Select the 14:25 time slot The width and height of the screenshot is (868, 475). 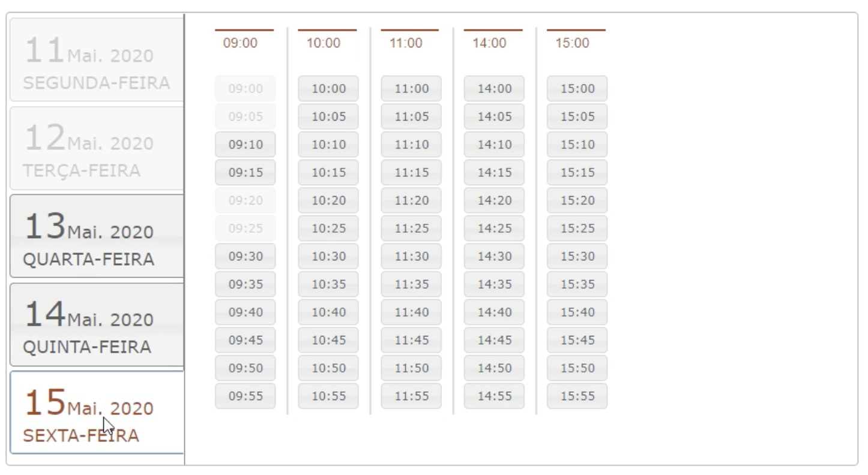point(494,229)
